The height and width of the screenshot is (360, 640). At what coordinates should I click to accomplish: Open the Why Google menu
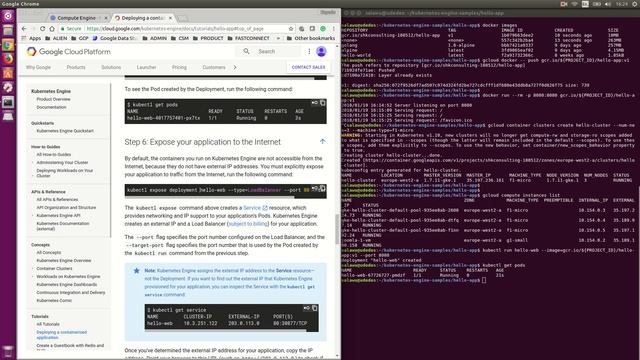pyautogui.click(x=38, y=67)
